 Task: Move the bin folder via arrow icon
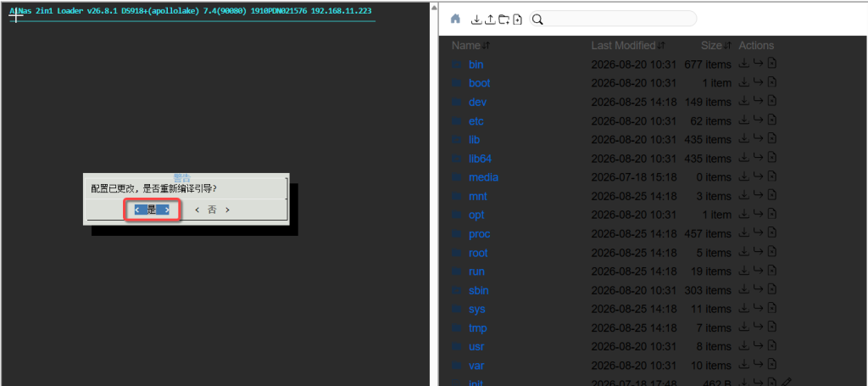pyautogui.click(x=759, y=64)
